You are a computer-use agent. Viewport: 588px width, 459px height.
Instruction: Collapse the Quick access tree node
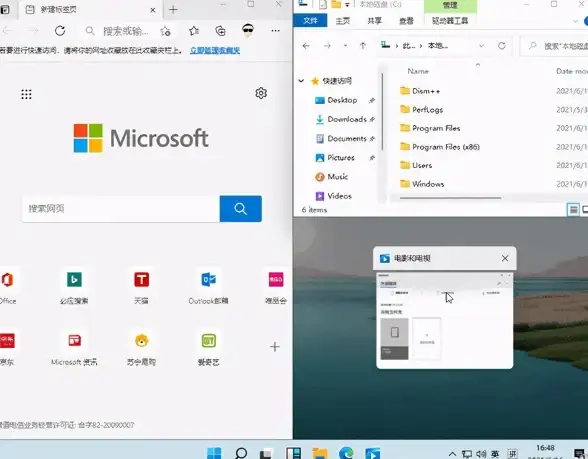pos(301,81)
